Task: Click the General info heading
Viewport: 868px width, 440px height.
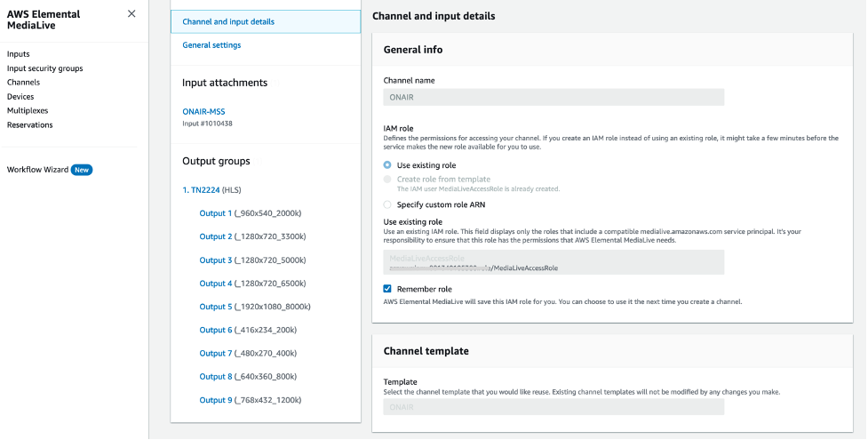Action: 413,49
